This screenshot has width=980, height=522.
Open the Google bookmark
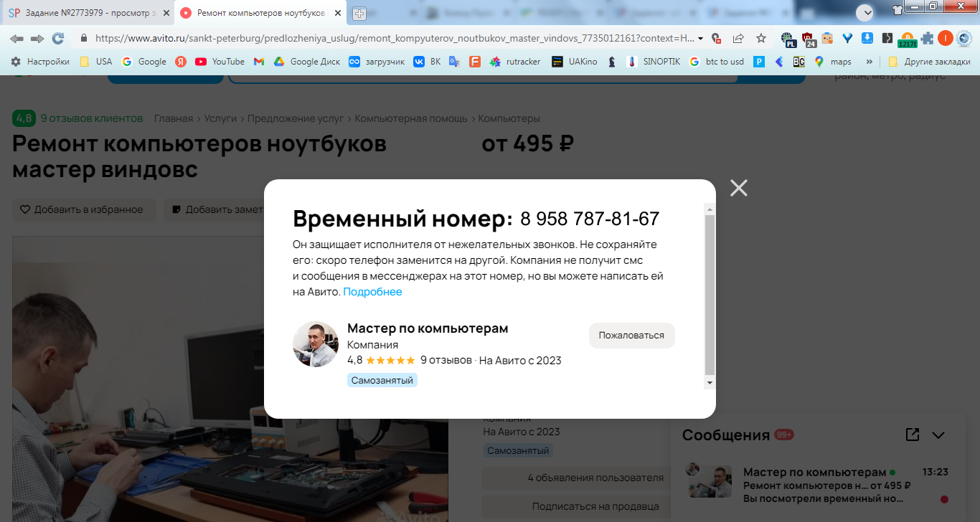[144, 62]
